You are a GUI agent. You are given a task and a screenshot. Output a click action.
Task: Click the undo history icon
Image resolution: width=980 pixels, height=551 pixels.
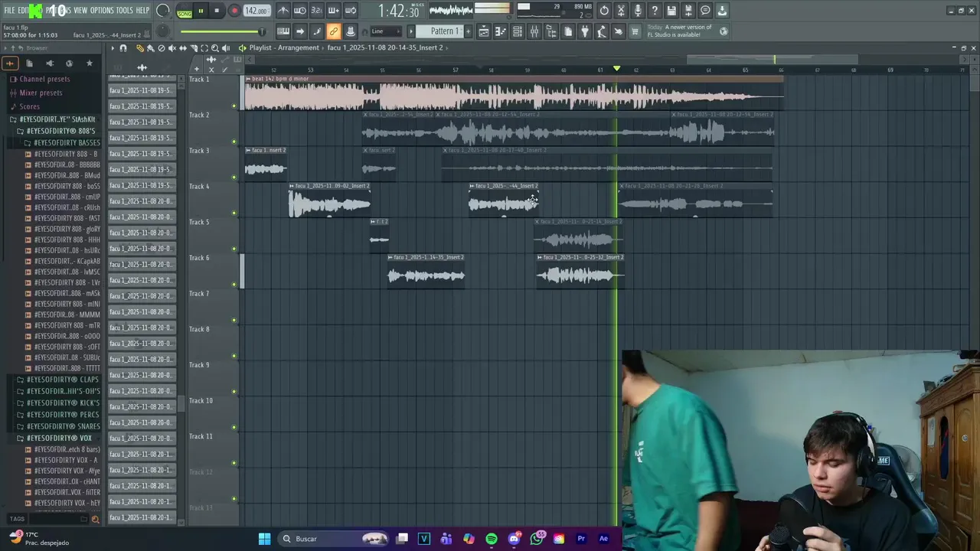point(605,11)
